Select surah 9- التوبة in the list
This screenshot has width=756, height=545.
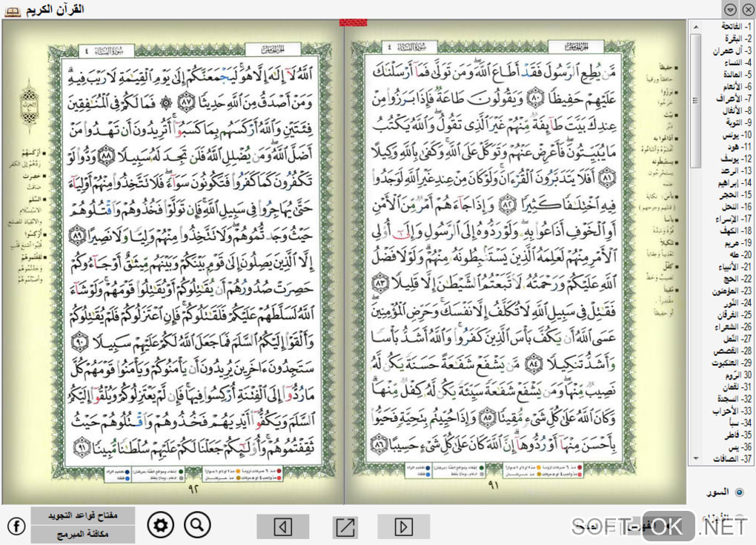click(739, 123)
